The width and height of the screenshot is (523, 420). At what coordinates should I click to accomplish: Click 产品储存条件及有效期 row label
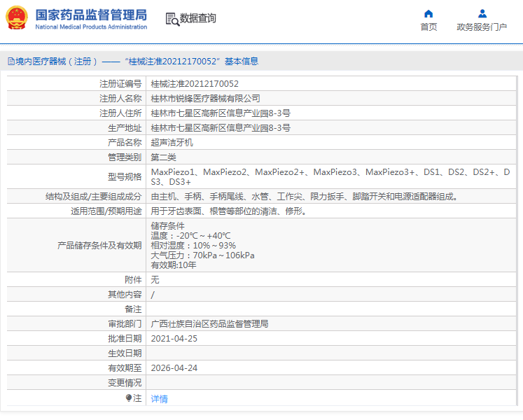(x=99, y=246)
